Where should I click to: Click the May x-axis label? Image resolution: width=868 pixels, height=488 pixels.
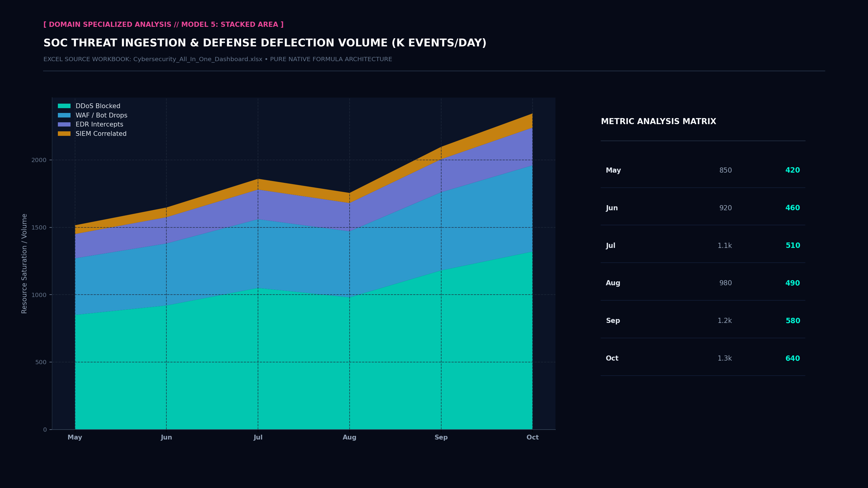[75, 437]
